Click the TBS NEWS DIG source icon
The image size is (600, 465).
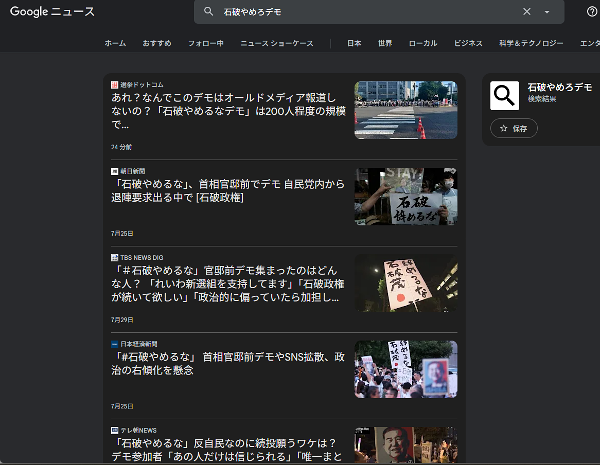click(x=115, y=257)
